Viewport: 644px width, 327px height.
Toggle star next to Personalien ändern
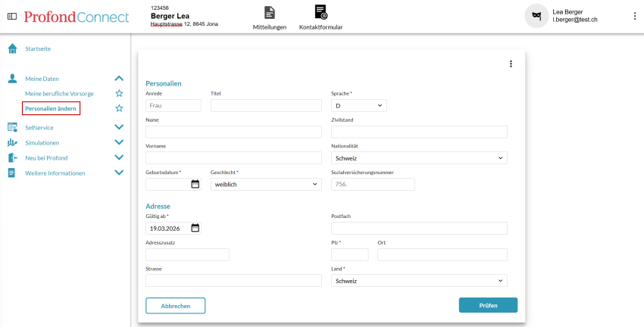click(x=119, y=109)
